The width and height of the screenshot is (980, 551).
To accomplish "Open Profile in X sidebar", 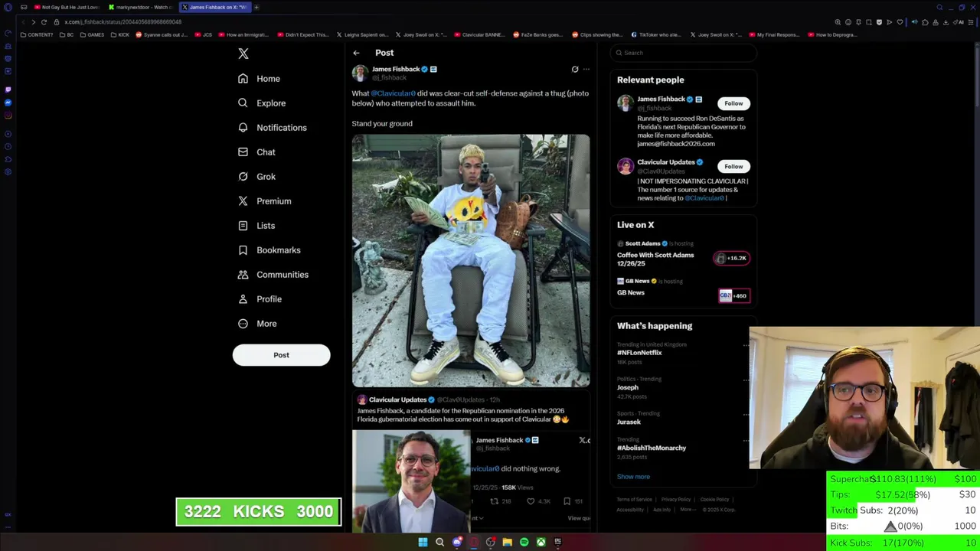I will click(x=260, y=299).
